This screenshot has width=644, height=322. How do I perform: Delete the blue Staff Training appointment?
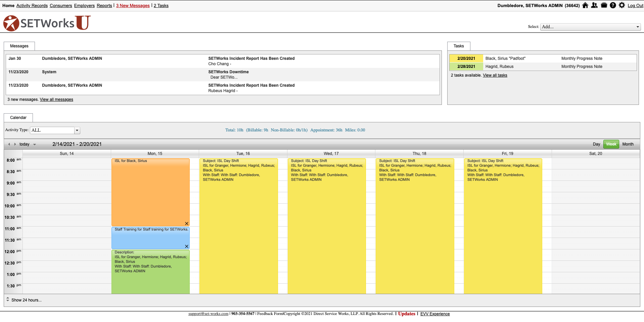tap(187, 246)
